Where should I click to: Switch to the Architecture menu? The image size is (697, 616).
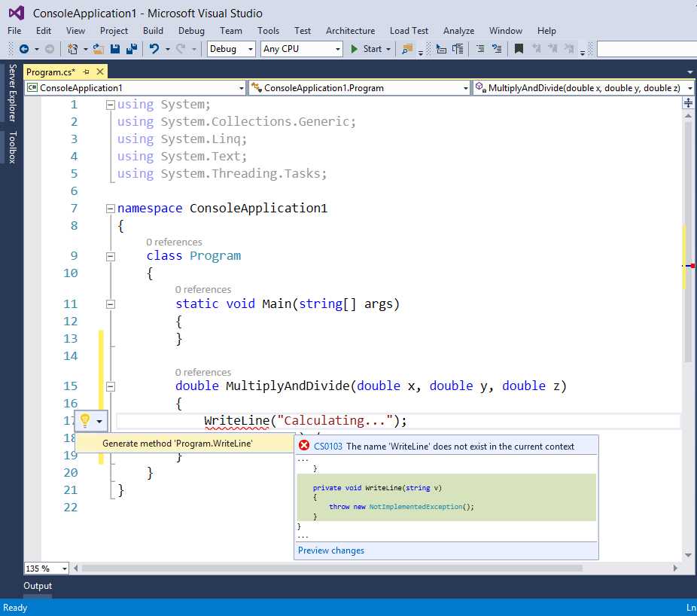(350, 31)
